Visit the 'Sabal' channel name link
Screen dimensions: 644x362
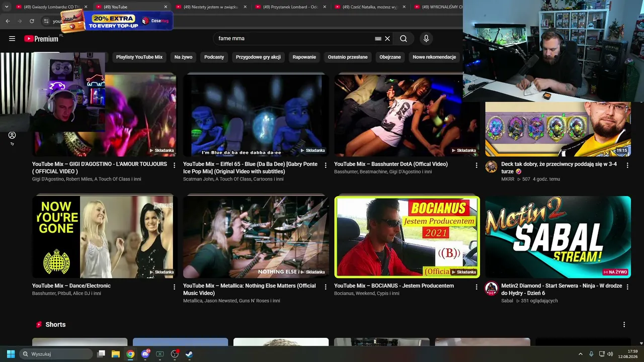507,301
